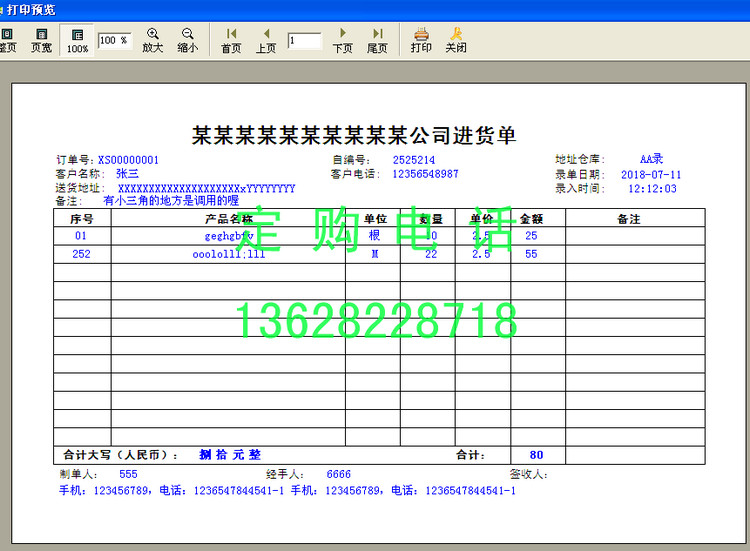
Task: Click the zoom percentage input field
Action: [114, 41]
